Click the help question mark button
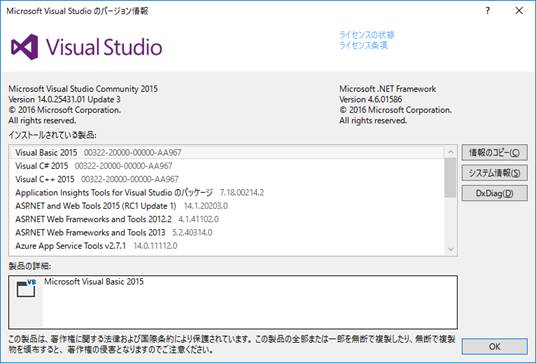Viewport: 536px width, 363px height. click(487, 11)
